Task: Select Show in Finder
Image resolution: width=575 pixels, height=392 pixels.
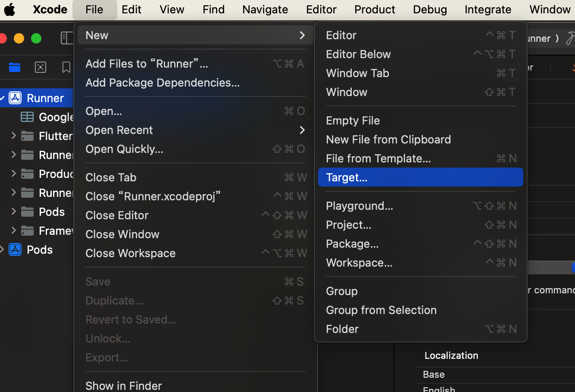Action: pos(195,386)
